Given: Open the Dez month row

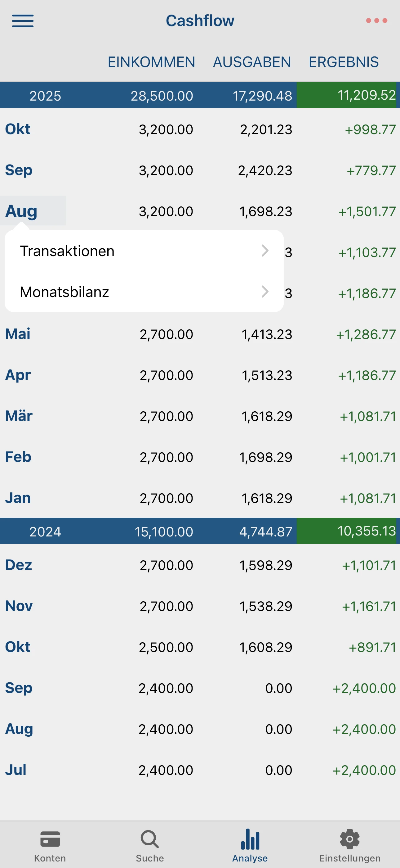Looking at the screenshot, I should coord(19,565).
